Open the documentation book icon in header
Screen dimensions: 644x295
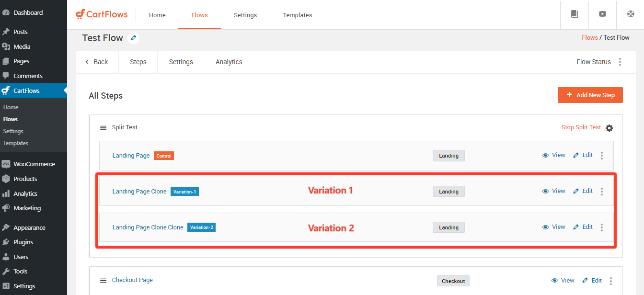tap(575, 14)
